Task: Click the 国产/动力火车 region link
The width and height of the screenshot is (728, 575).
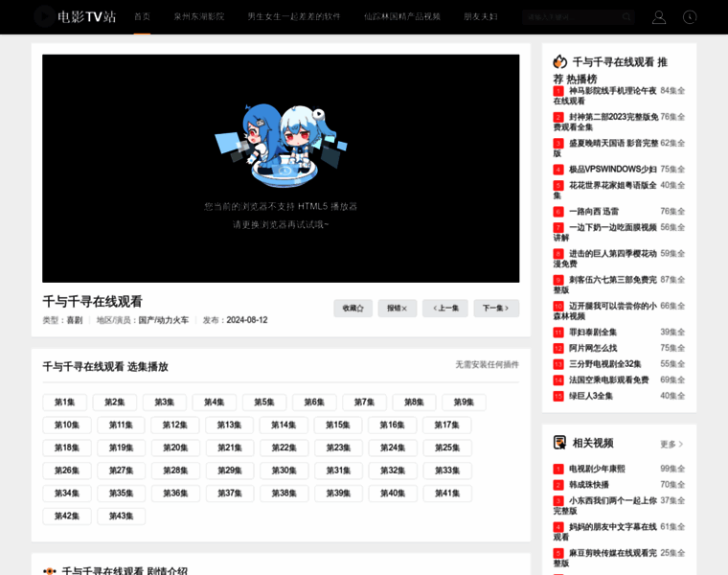Action: [164, 320]
